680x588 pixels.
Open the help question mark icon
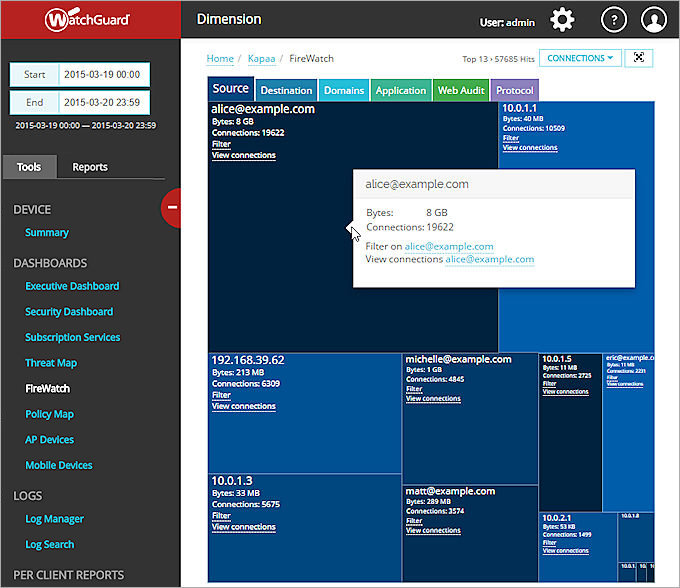(614, 20)
